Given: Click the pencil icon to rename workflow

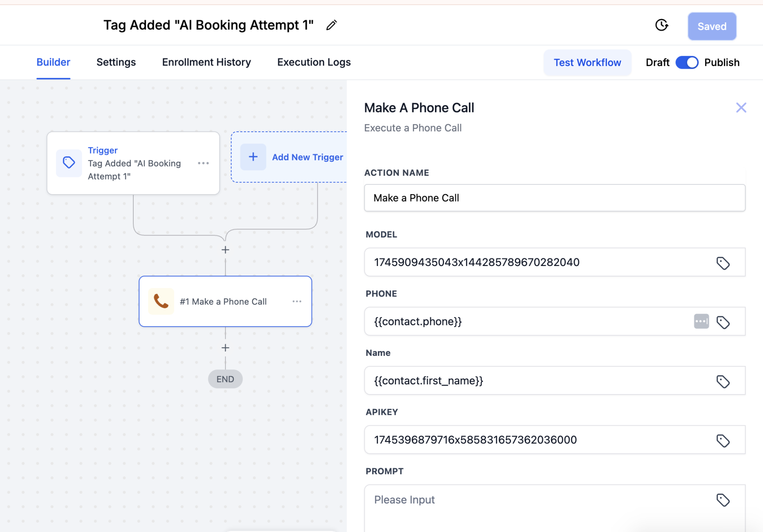Looking at the screenshot, I should pos(331,25).
